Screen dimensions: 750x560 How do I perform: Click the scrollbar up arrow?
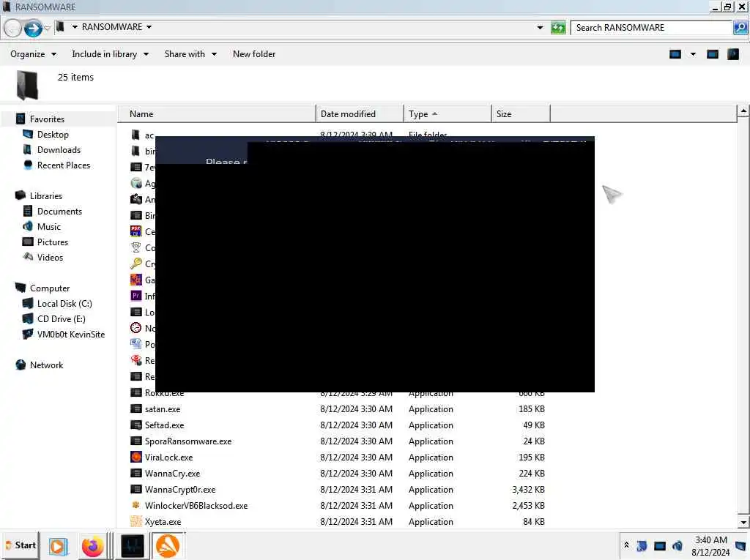(x=743, y=111)
